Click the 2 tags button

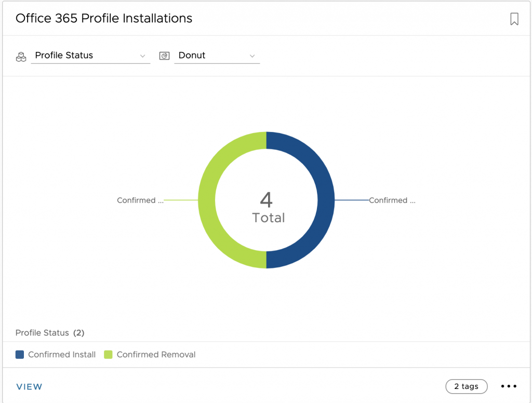click(466, 386)
